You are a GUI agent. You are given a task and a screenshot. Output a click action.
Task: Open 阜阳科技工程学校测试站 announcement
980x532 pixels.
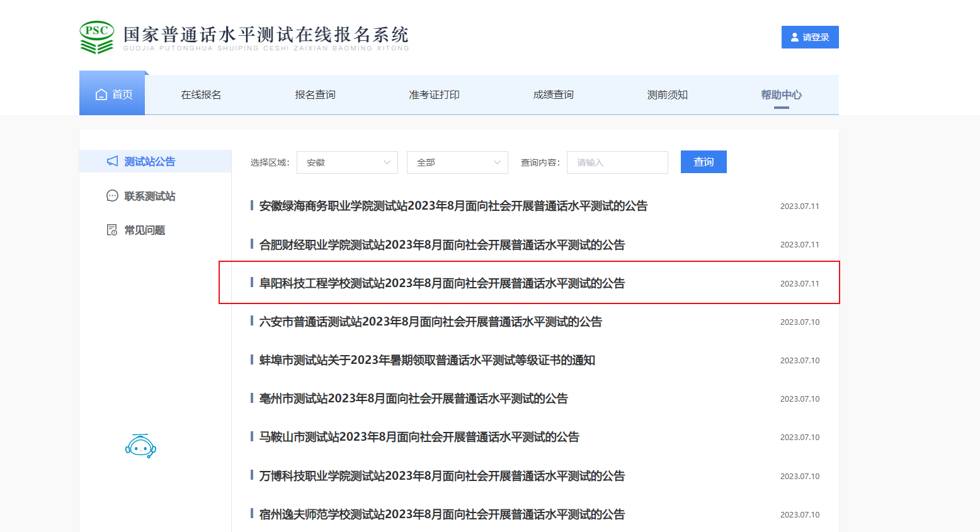pos(442,283)
